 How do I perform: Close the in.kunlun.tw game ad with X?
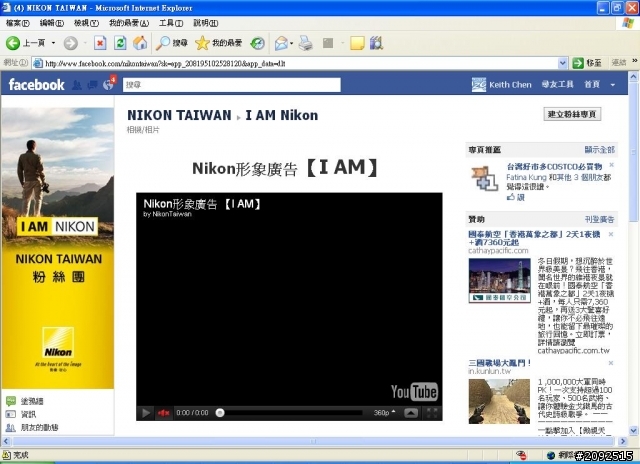pyautogui.click(x=611, y=363)
